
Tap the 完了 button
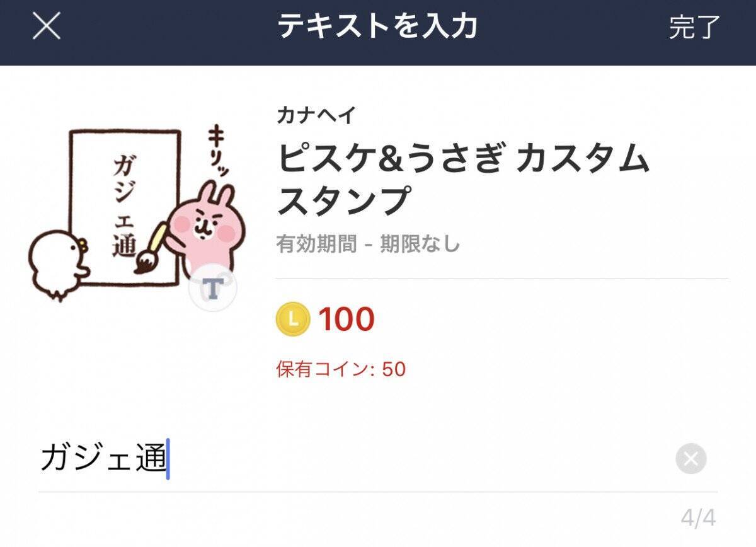coord(694,27)
